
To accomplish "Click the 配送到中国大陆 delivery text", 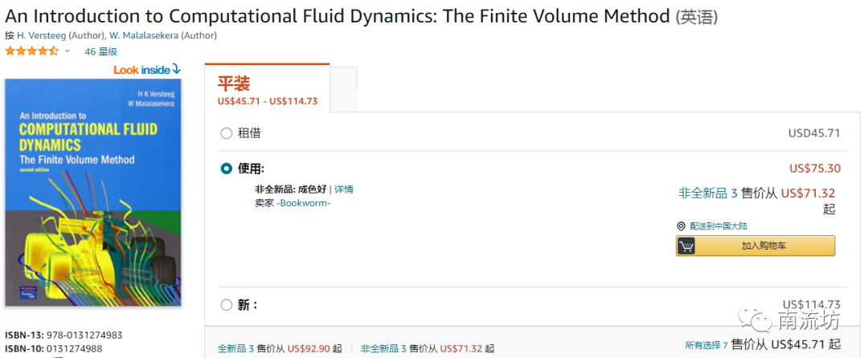I will [x=718, y=226].
